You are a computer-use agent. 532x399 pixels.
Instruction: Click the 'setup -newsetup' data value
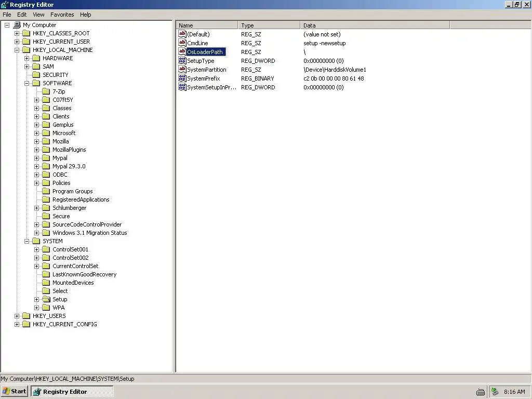tap(324, 43)
